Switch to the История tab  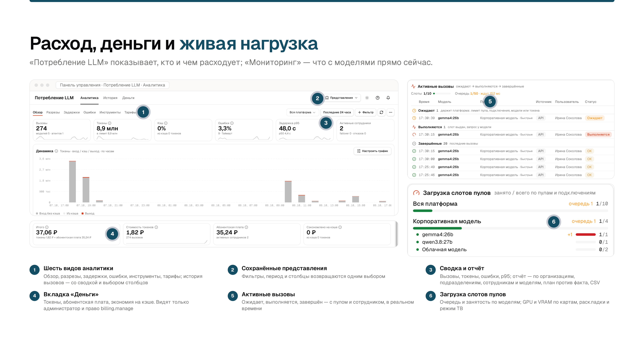(110, 98)
